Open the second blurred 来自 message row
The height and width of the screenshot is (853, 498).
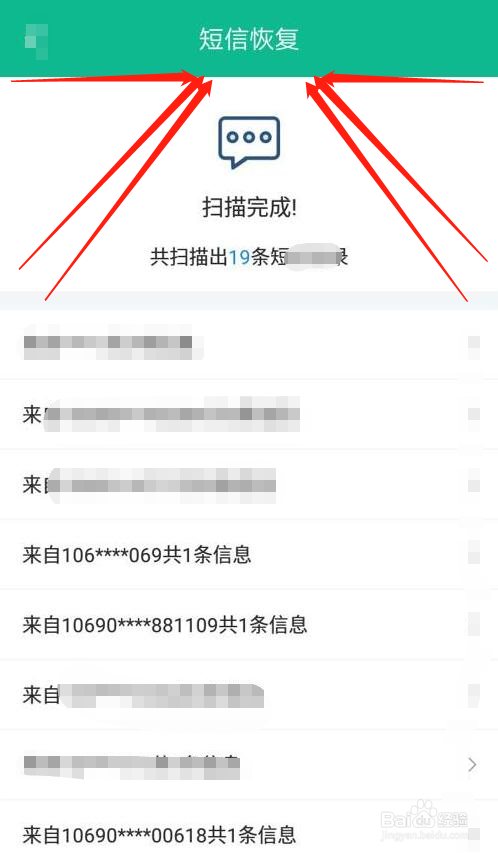coord(249,415)
